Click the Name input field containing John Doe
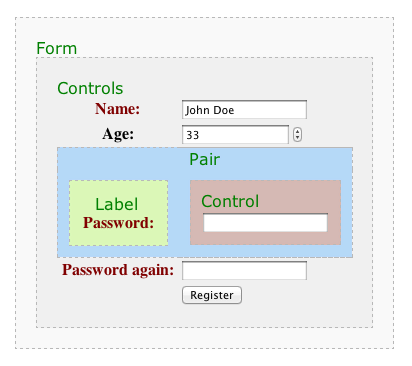Viewport: 412px width, 366px height. click(244, 110)
